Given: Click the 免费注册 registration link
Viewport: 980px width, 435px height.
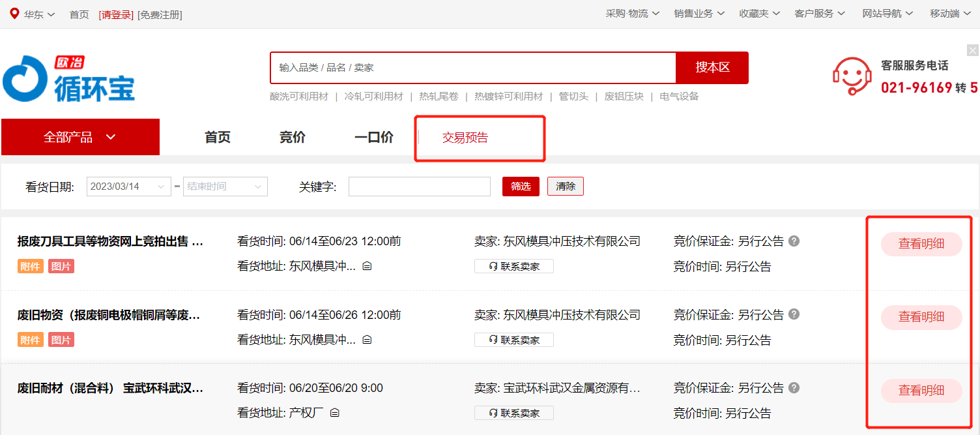Looking at the screenshot, I should pos(160,14).
